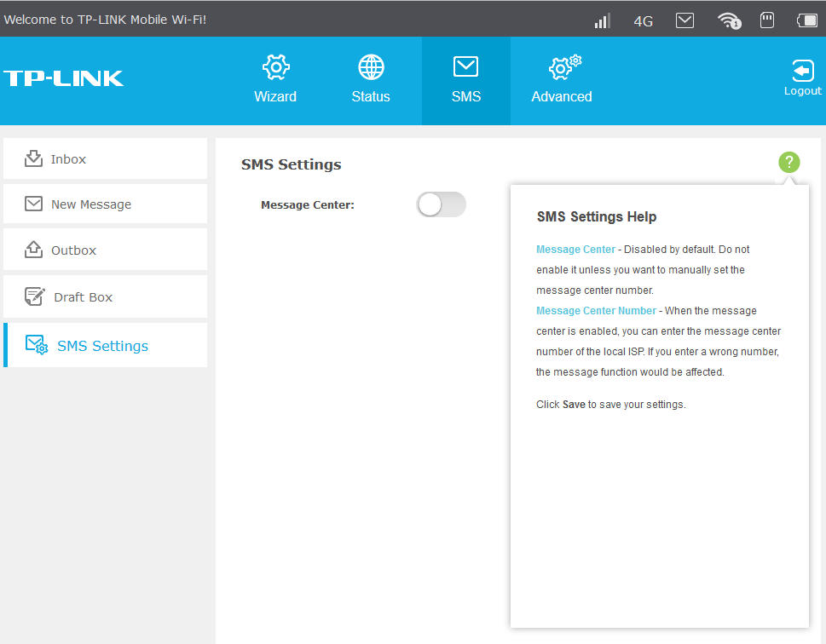
Task: Open the unread message envelope in status bar
Action: [x=684, y=20]
